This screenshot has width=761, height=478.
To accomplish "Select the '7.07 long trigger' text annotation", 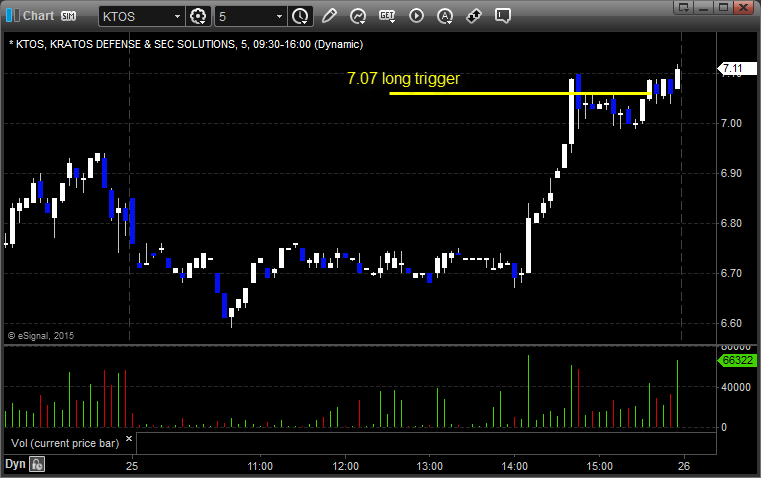I will (x=403, y=78).
